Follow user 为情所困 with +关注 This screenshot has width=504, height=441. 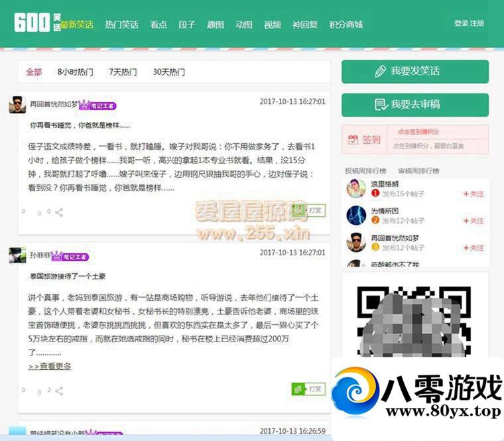coord(473,221)
